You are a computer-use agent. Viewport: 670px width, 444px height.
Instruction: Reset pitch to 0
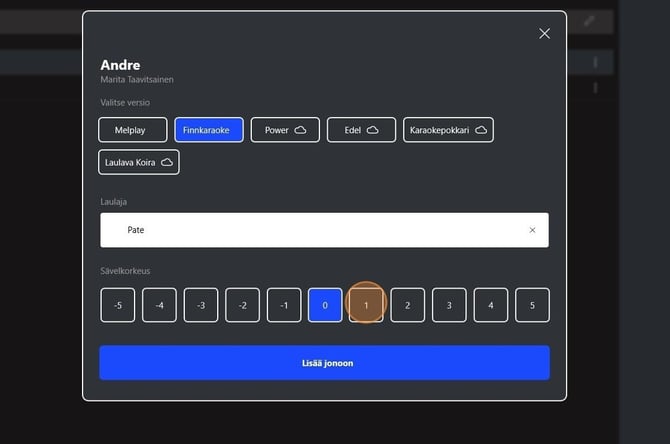tap(325, 305)
